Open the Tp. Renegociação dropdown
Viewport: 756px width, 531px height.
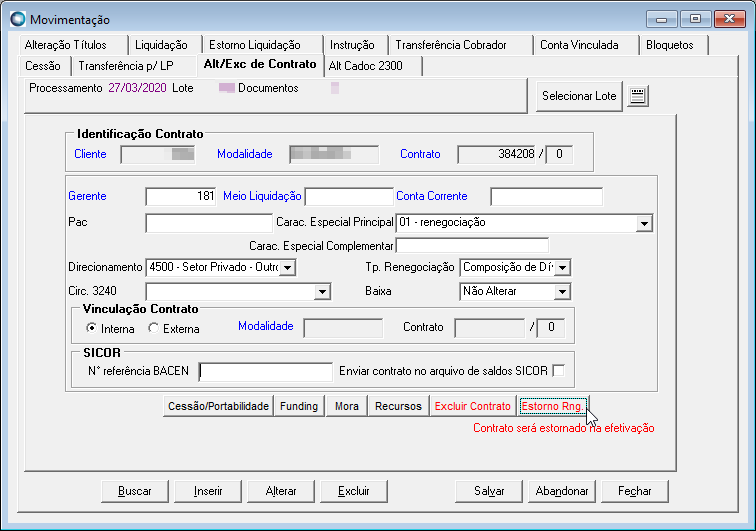[562, 267]
